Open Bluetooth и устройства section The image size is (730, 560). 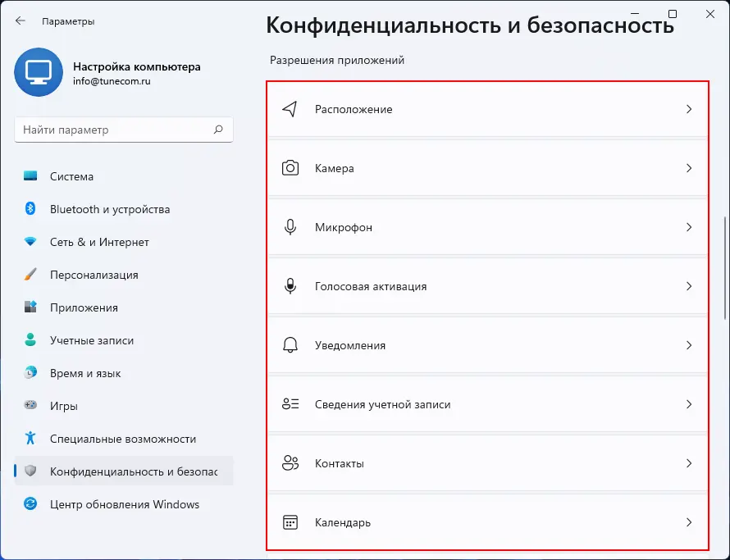(109, 209)
